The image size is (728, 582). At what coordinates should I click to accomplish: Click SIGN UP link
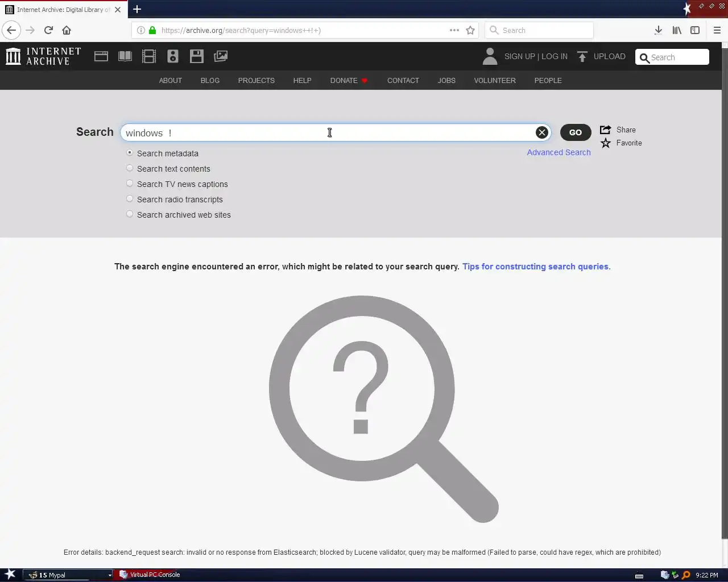520,56
